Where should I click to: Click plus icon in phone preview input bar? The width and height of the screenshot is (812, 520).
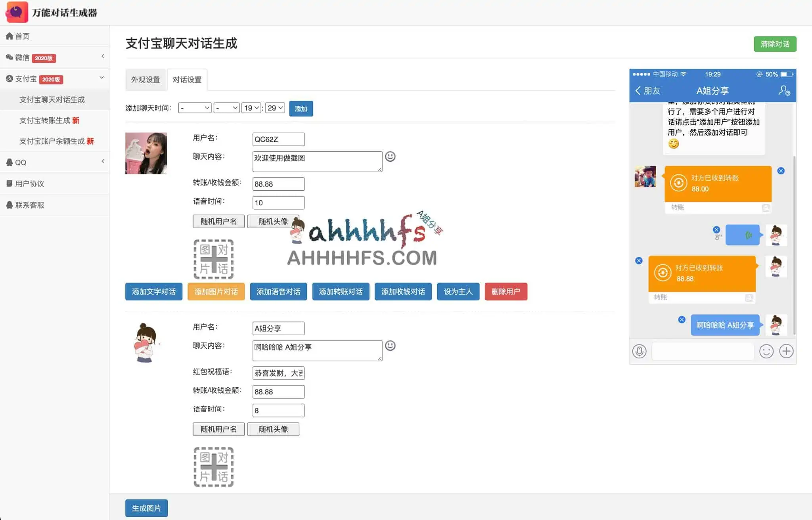[x=786, y=351]
